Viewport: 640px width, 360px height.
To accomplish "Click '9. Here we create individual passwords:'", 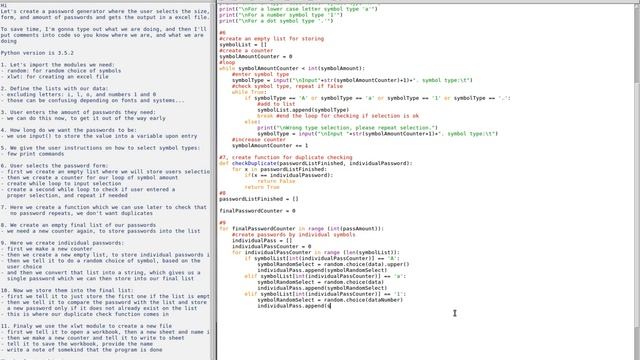I will click(62, 243).
